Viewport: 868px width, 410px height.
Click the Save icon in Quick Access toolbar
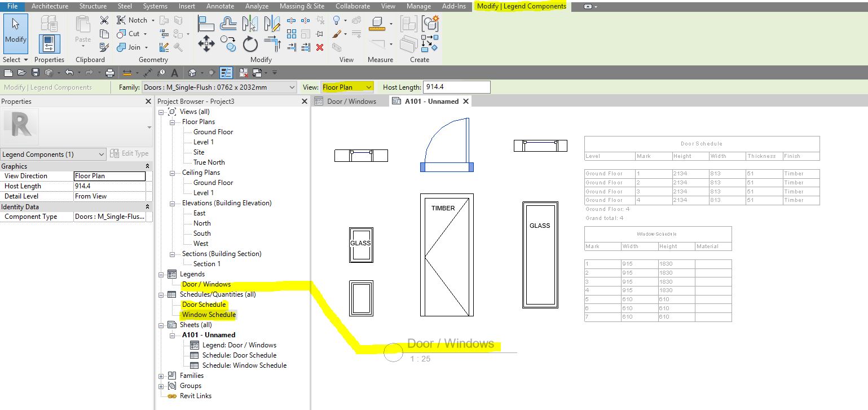[36, 72]
